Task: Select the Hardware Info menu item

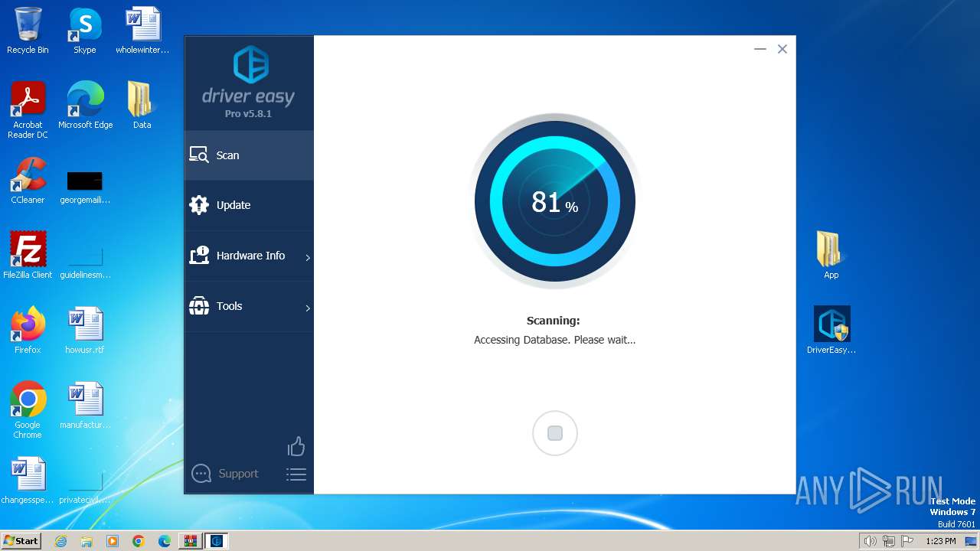Action: (x=249, y=256)
